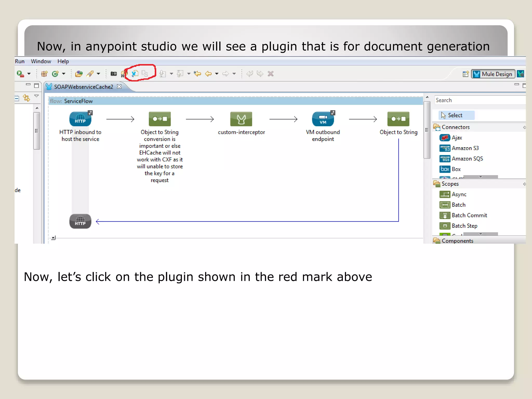Click the Scopes list scroll-down arrow
The image size is (532, 399).
[x=481, y=234]
